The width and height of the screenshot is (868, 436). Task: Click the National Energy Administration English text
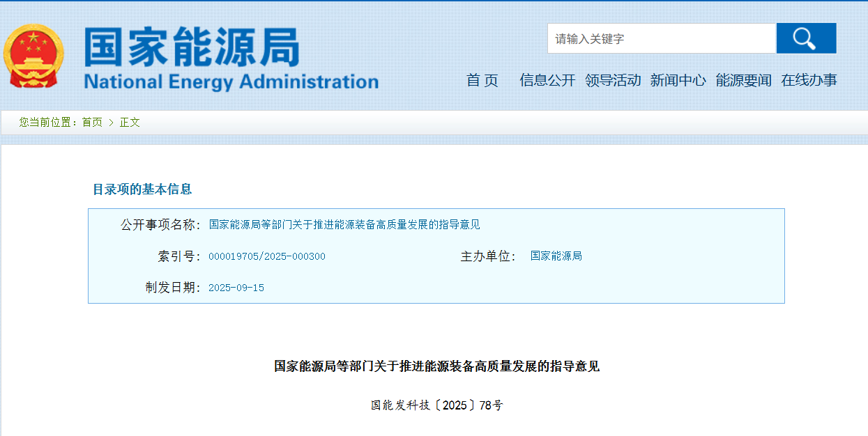[231, 81]
